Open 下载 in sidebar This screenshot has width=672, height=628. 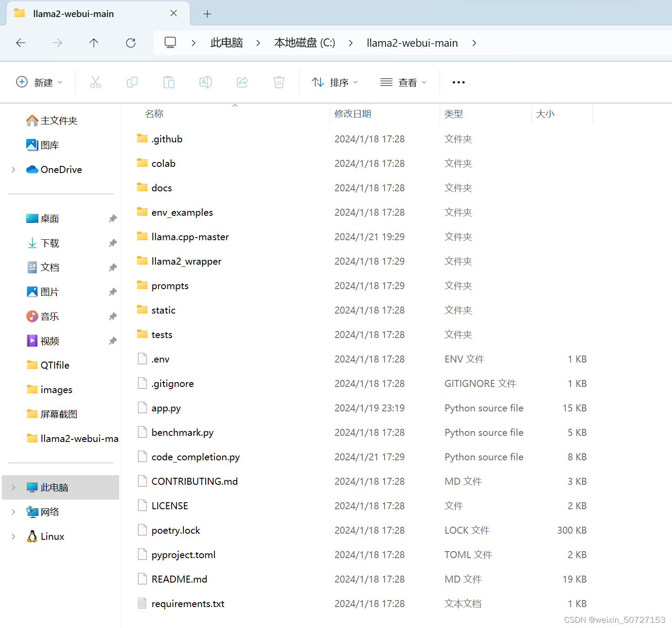tap(42, 243)
